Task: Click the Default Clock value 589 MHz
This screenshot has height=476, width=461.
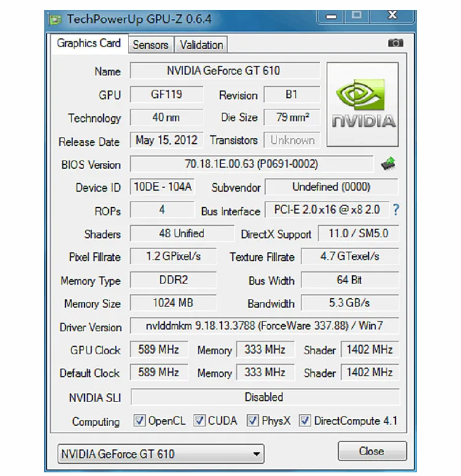Action: pos(159,373)
